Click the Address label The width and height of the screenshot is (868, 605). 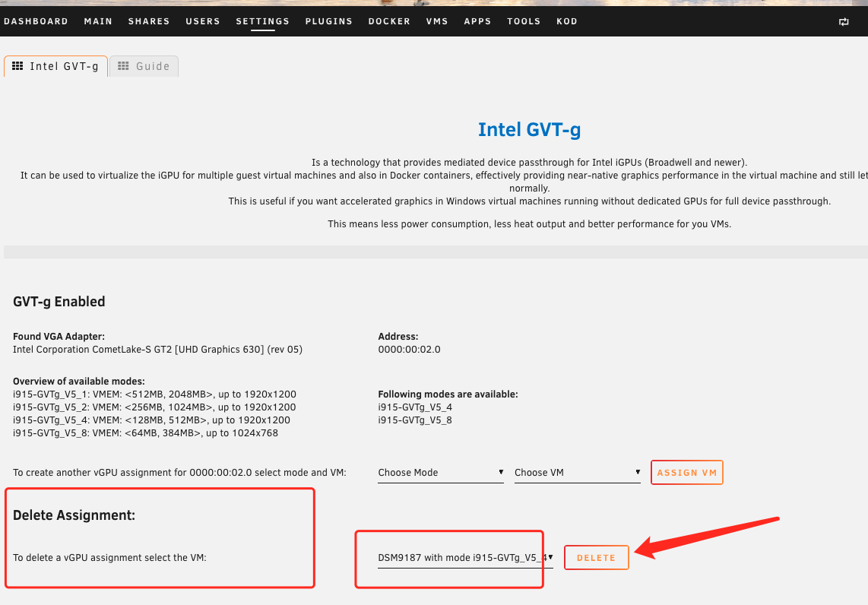tap(398, 336)
